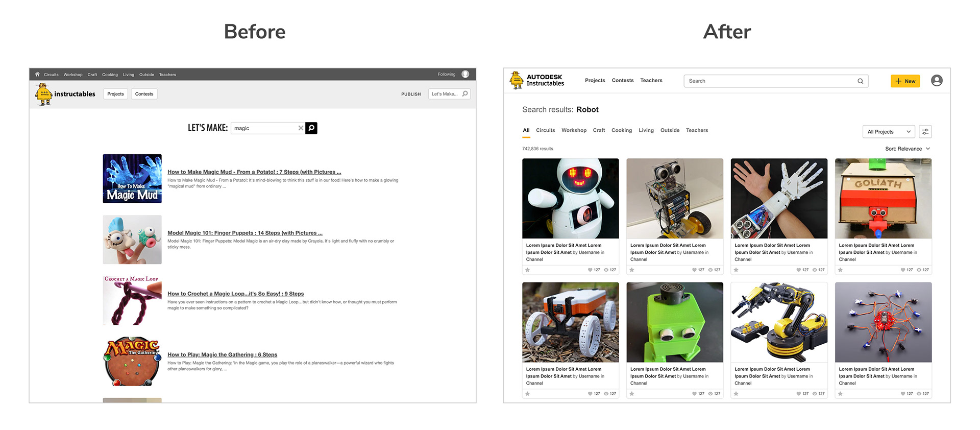Viewport: 980px width, 430px height.
Task: Click the magnifier icon in After search bar
Action: [x=861, y=81]
